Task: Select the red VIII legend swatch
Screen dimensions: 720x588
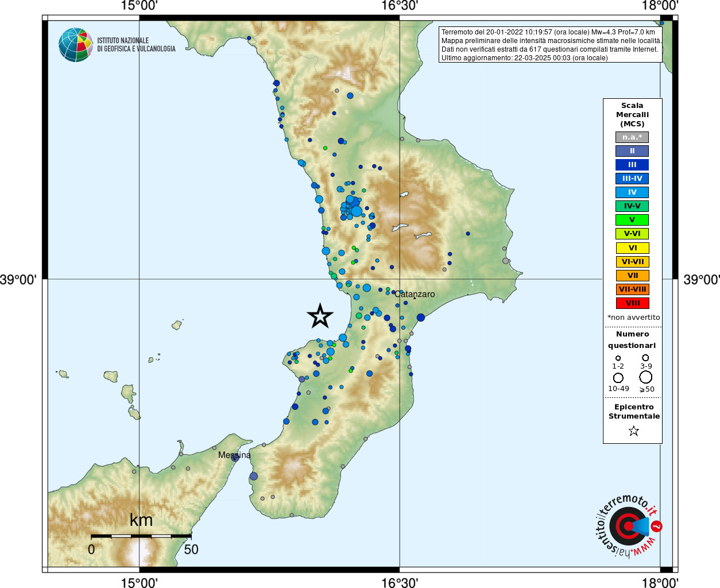Action: pyautogui.click(x=632, y=303)
